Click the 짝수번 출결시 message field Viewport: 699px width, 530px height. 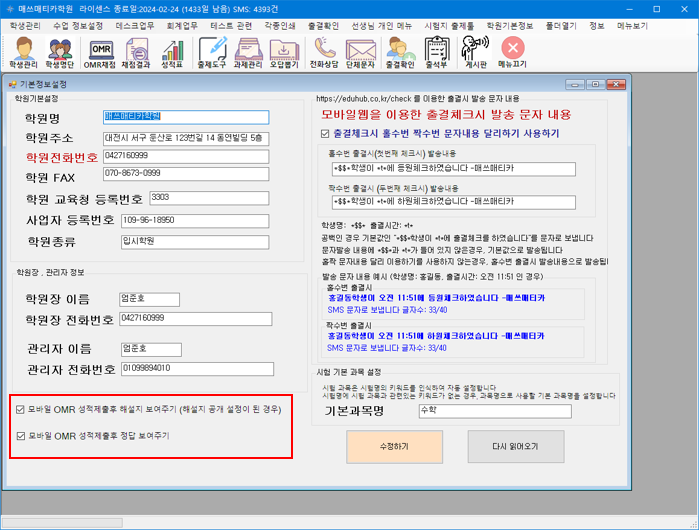453,202
